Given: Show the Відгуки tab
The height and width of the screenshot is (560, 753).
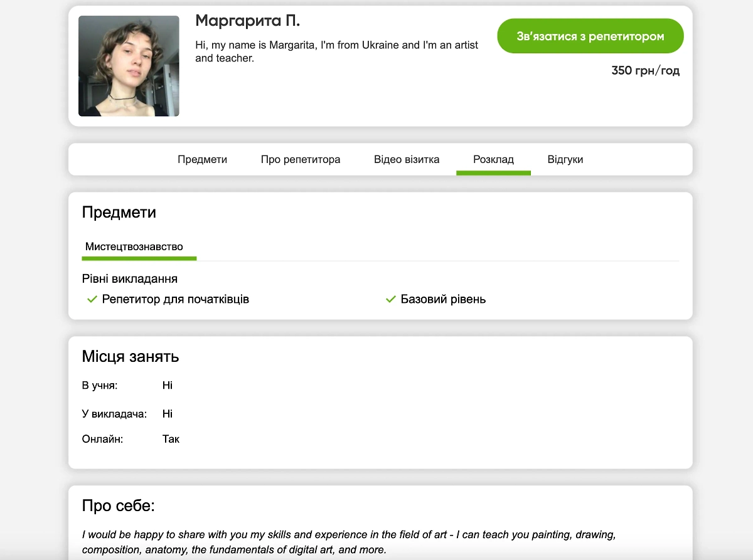Looking at the screenshot, I should [x=565, y=159].
